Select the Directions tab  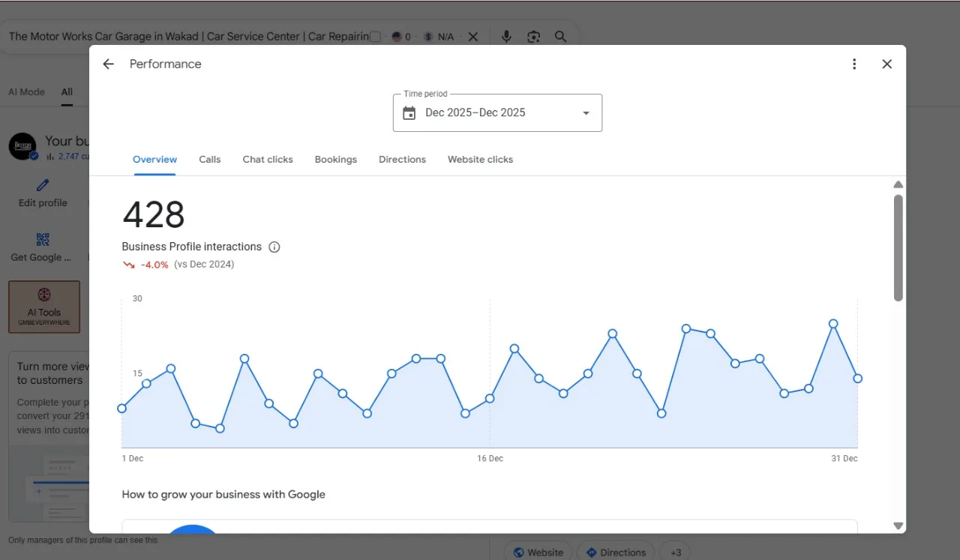(402, 160)
